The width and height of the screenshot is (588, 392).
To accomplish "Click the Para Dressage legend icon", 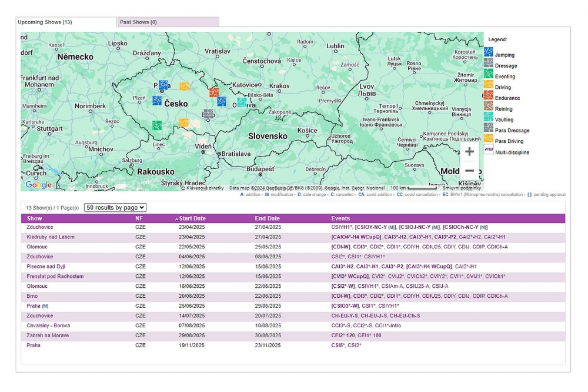I will click(x=488, y=128).
